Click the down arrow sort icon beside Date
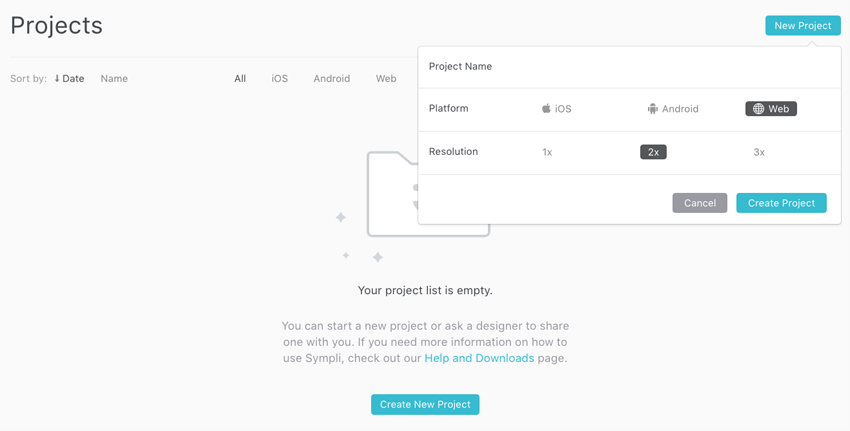 [x=57, y=79]
